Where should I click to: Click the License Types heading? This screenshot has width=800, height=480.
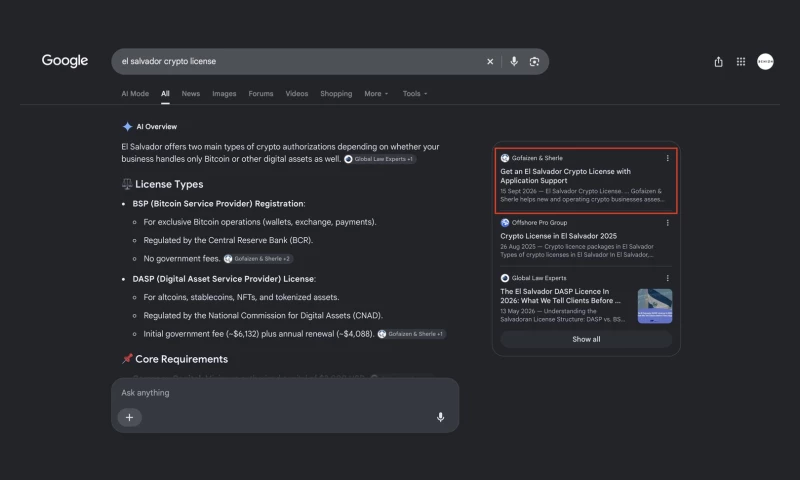pos(169,184)
